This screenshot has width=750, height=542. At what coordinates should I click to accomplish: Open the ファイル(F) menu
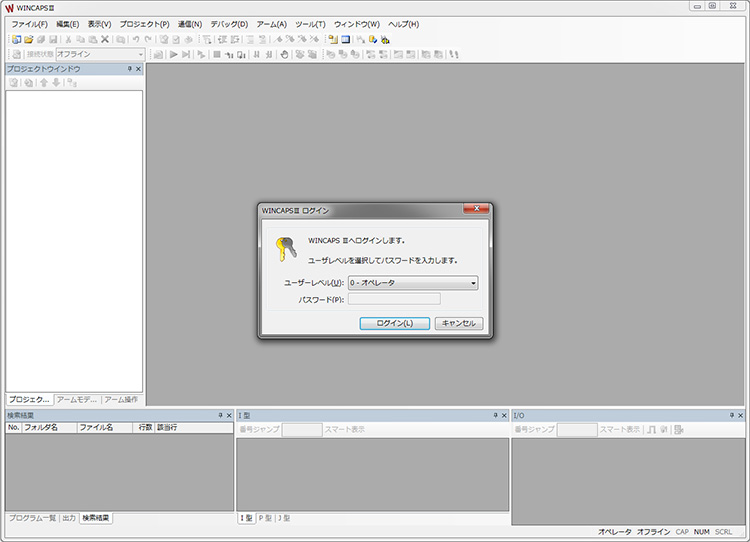29,24
